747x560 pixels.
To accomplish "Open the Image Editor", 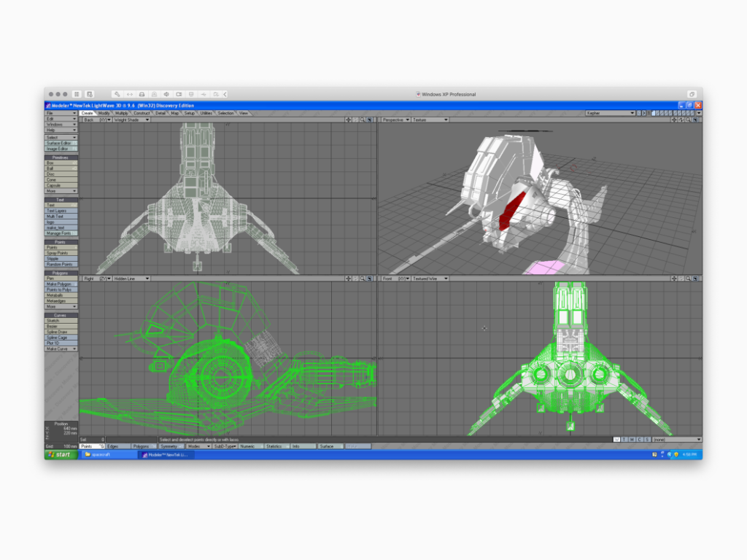I will [x=61, y=149].
